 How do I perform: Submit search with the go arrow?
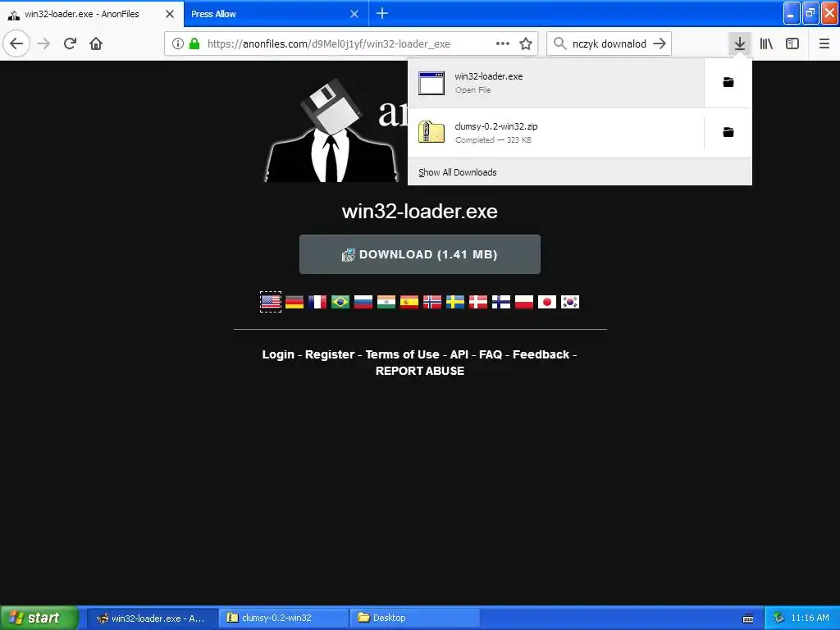[x=660, y=43]
